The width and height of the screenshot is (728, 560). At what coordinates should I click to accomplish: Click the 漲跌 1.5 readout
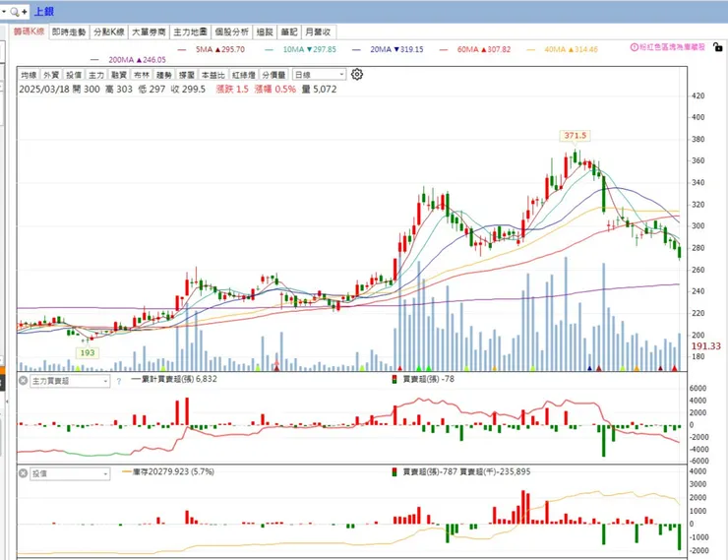pyautogui.click(x=232, y=90)
